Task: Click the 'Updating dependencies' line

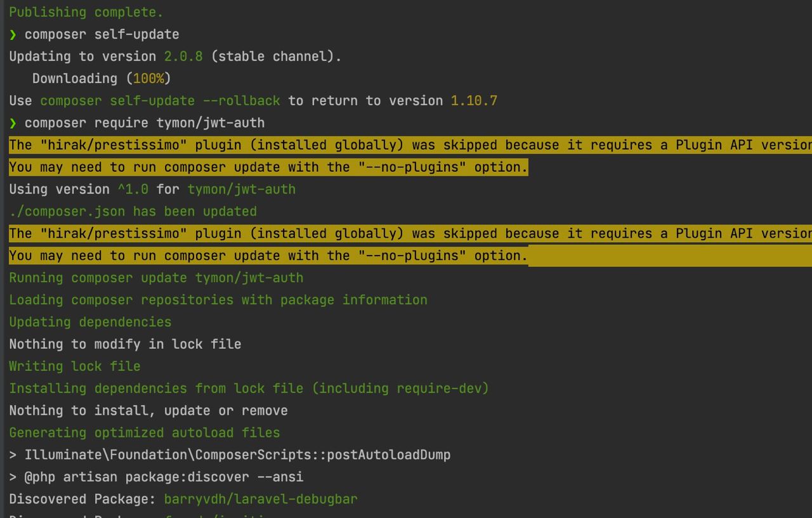Action: click(90, 322)
